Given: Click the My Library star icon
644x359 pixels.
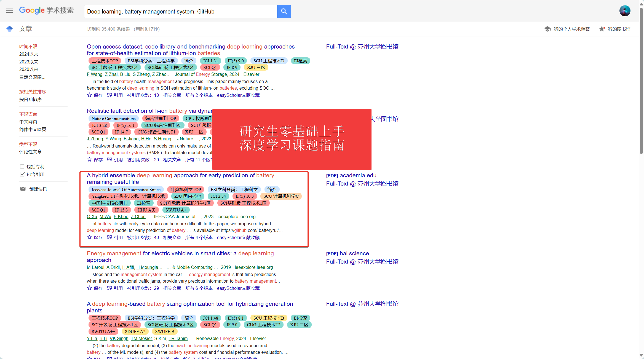Looking at the screenshot, I should tap(602, 29).
